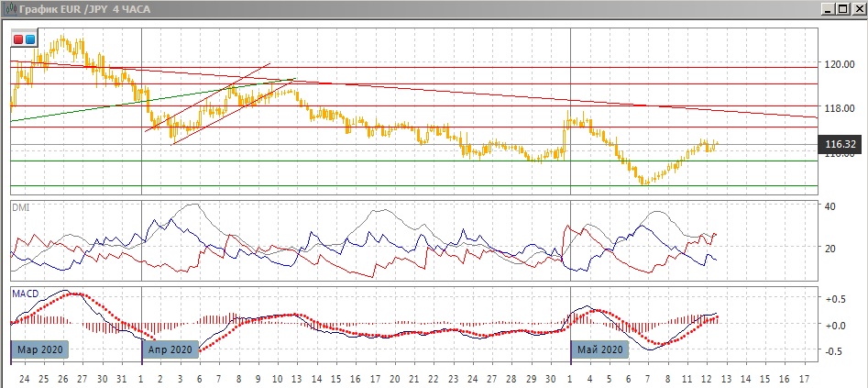The height and width of the screenshot is (388, 868).
Task: Click date label 17 at the timeline end
Action: pyautogui.click(x=804, y=379)
